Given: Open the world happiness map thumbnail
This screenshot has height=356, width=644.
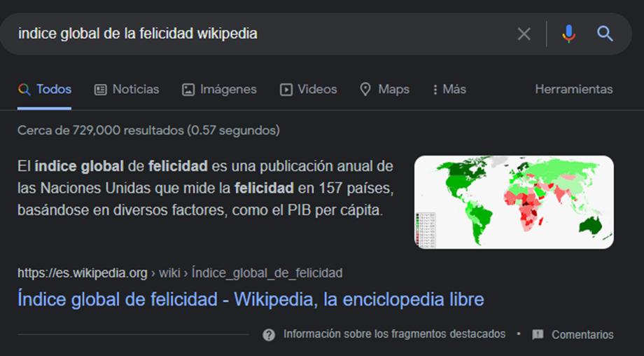Looking at the screenshot, I should point(514,202).
